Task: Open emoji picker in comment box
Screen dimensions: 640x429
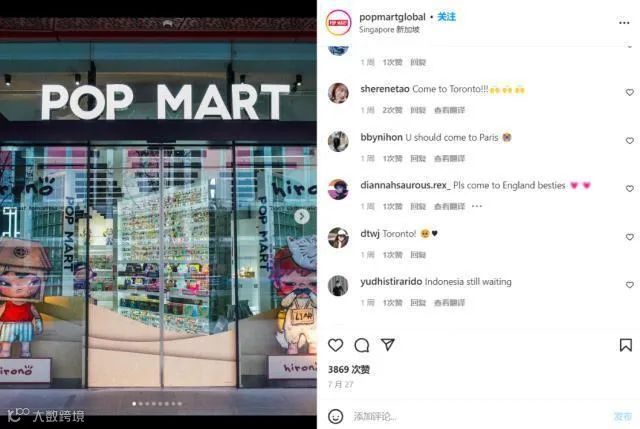Action: (x=336, y=416)
